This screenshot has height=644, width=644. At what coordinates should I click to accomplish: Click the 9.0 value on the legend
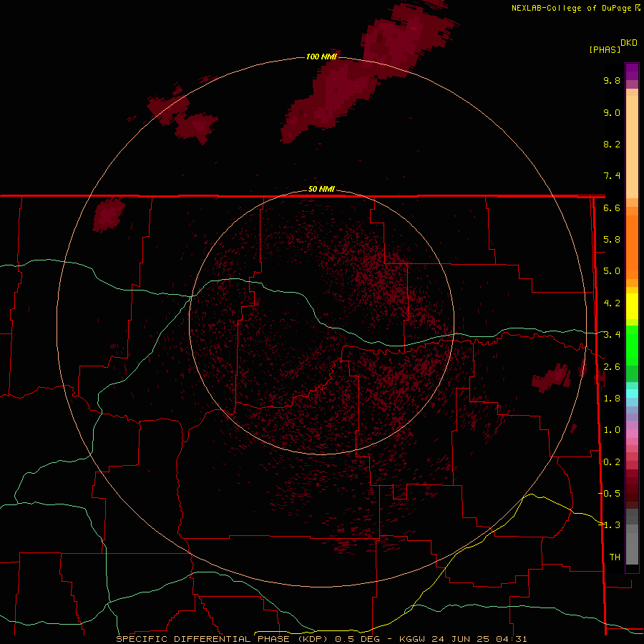click(612, 112)
